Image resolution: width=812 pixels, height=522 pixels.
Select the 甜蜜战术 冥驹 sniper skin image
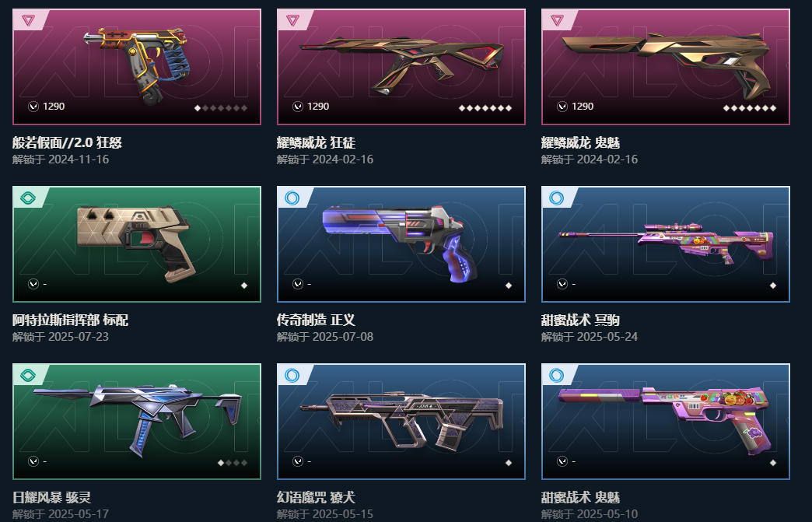666,244
